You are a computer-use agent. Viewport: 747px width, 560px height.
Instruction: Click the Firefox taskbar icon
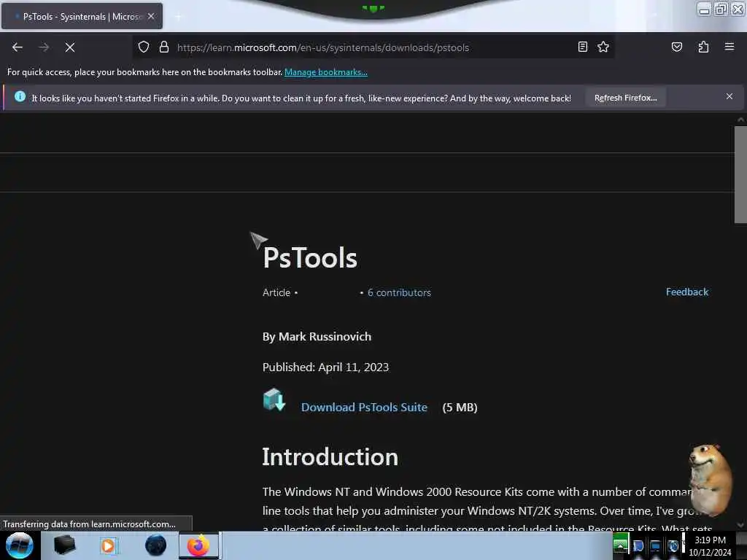(198, 545)
